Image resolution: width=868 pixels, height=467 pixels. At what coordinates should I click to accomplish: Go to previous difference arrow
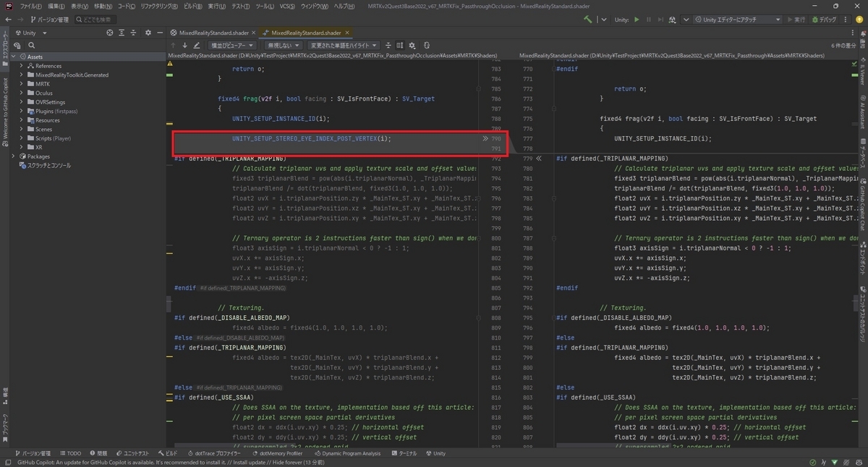(x=173, y=45)
